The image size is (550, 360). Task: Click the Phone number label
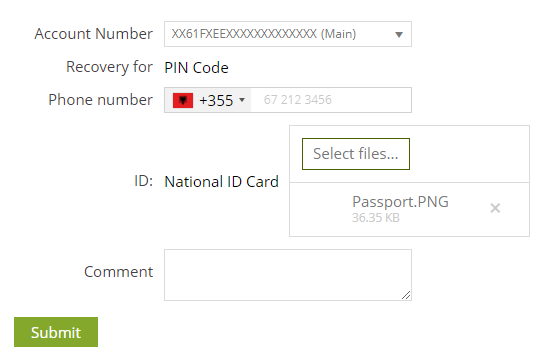100,100
